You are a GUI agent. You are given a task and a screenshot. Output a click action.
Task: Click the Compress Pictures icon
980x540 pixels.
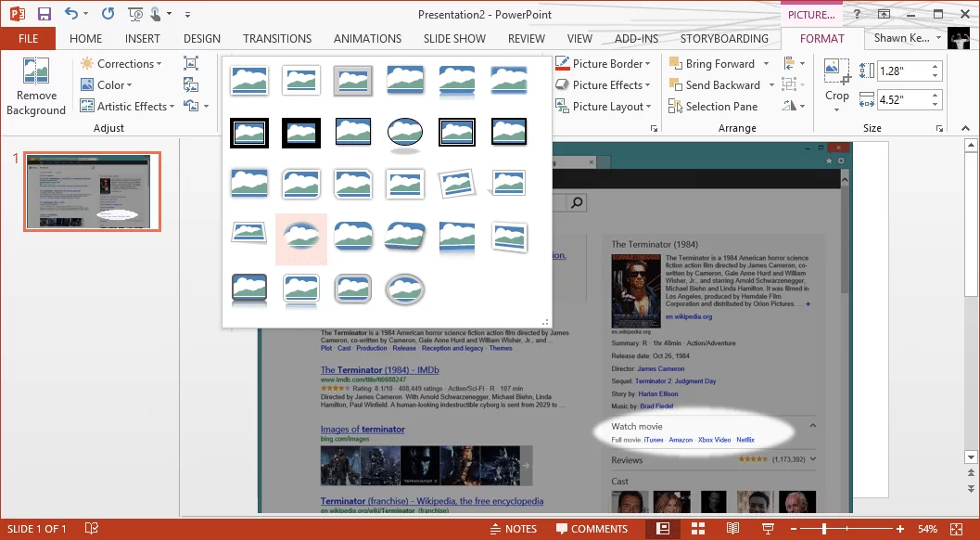coord(191,62)
